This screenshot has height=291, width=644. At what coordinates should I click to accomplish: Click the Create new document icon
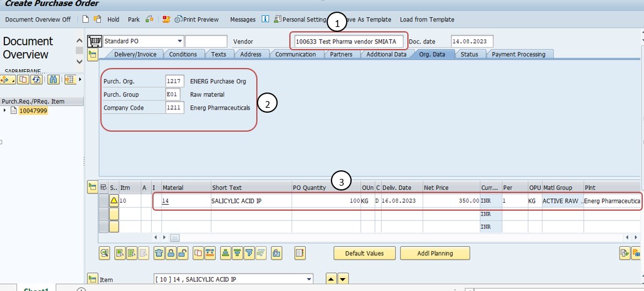point(86,20)
